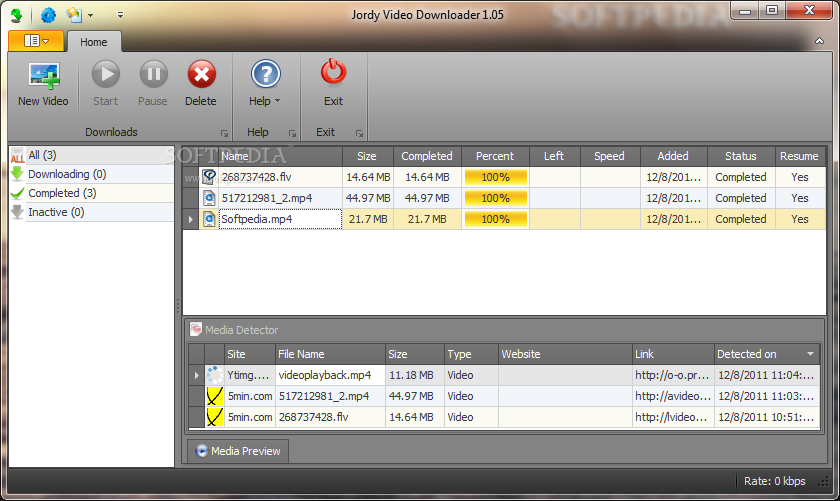Click the Status column header
This screenshot has width=840, height=501.
click(x=741, y=156)
